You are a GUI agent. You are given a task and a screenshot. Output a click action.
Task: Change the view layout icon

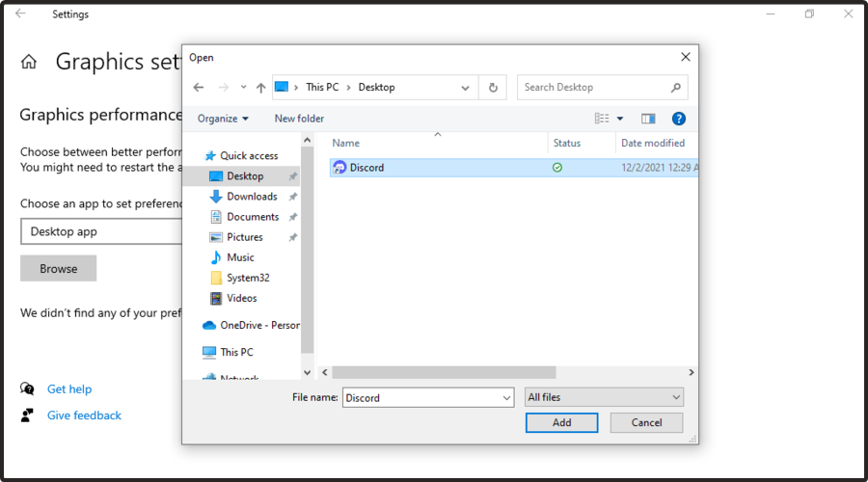(602, 119)
